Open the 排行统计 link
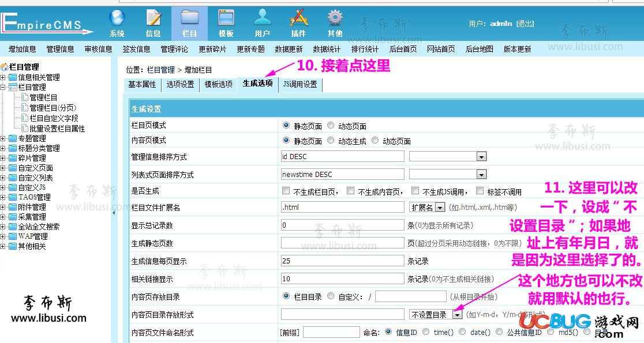The height and width of the screenshot is (343, 644). (365, 49)
